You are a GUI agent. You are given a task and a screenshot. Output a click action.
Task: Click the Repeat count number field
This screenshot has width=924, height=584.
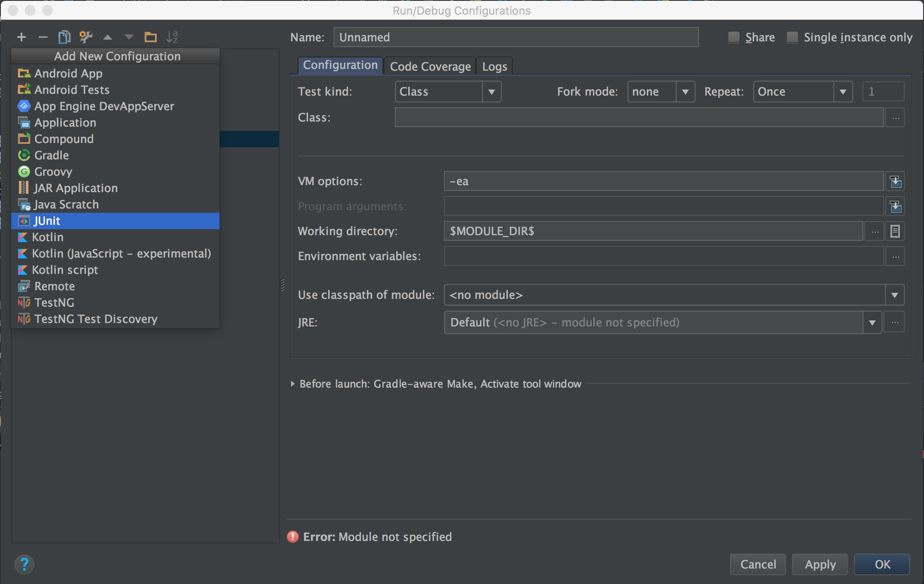click(883, 91)
